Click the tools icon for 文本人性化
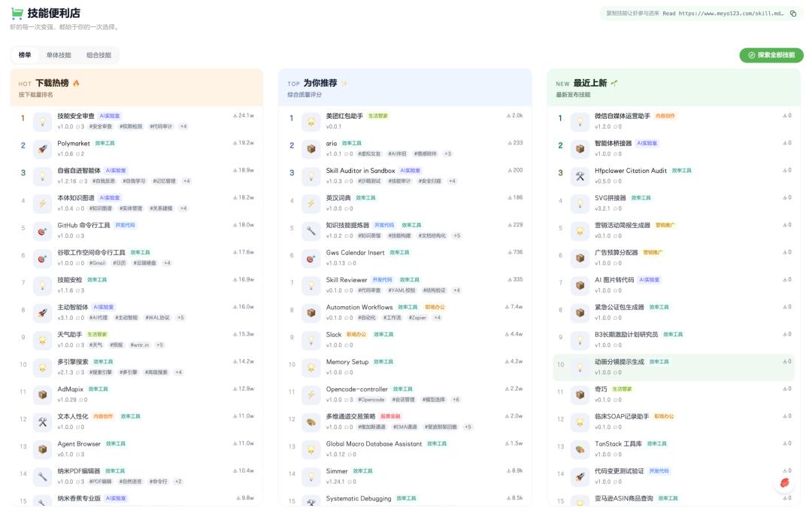The height and width of the screenshot is (514, 812). (42, 421)
